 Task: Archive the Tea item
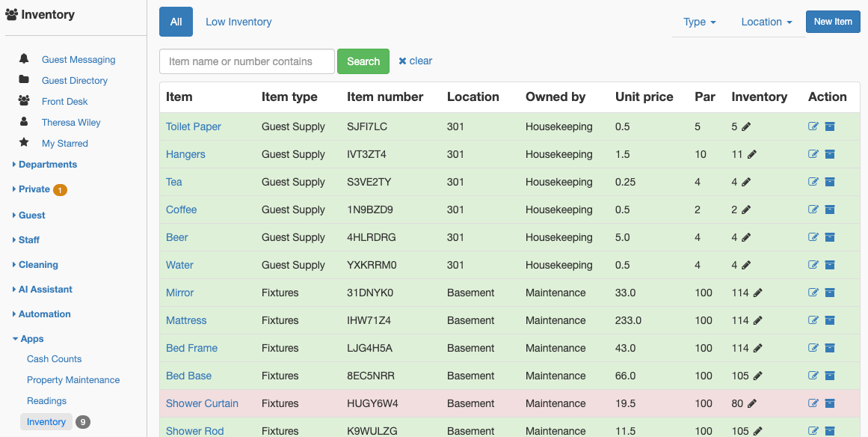click(x=830, y=182)
